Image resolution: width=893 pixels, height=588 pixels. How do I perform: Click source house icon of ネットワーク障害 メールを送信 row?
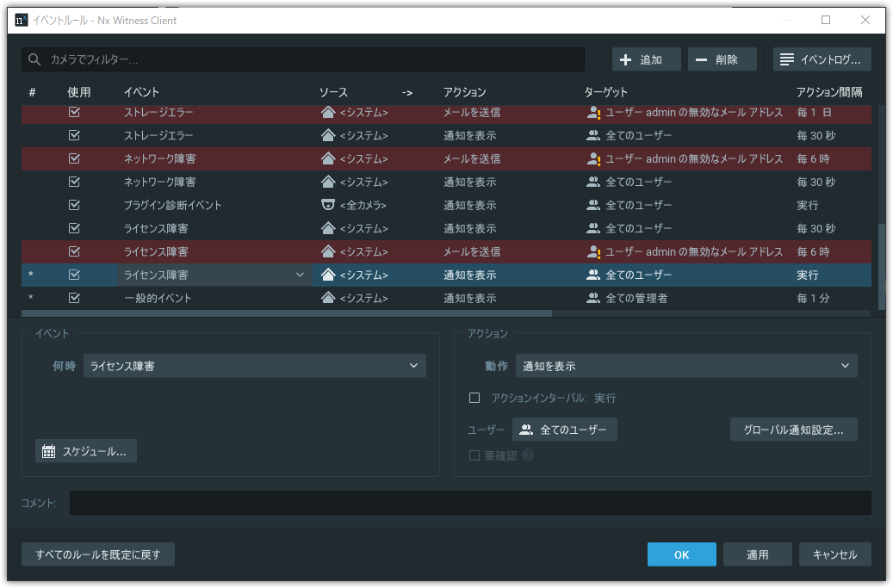(x=328, y=158)
